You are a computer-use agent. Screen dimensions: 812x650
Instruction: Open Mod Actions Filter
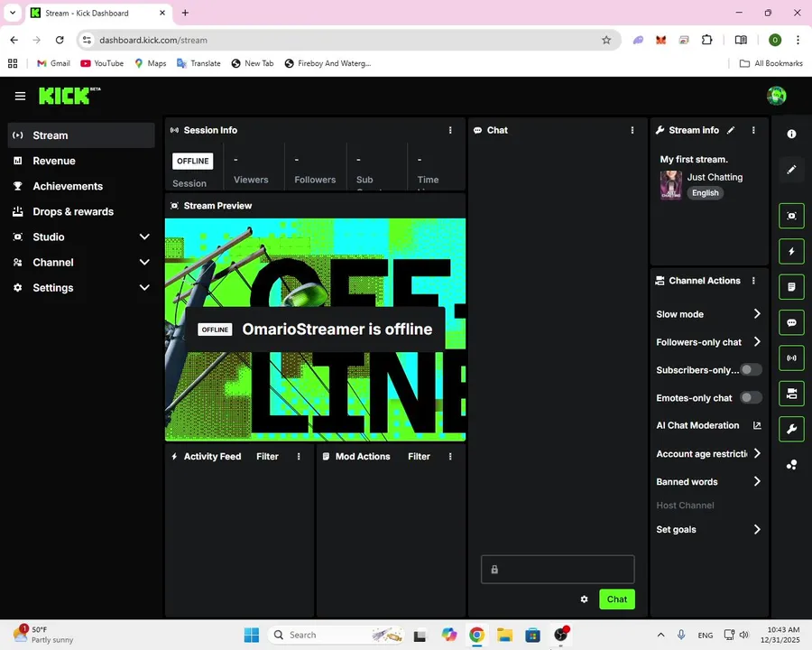point(419,456)
